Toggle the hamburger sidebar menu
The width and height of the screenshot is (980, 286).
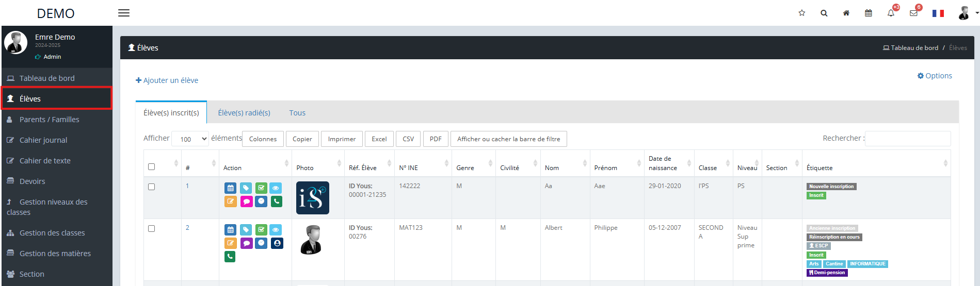124,13
